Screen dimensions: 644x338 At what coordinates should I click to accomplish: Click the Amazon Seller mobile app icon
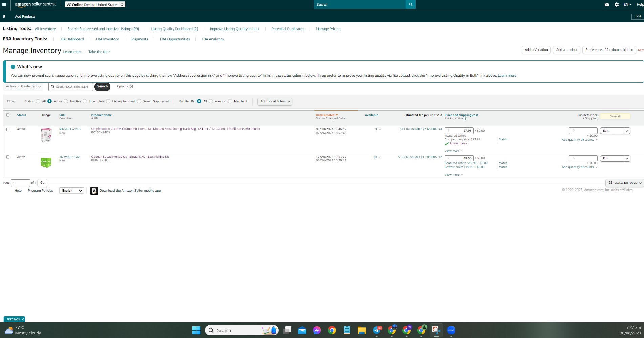click(x=94, y=191)
